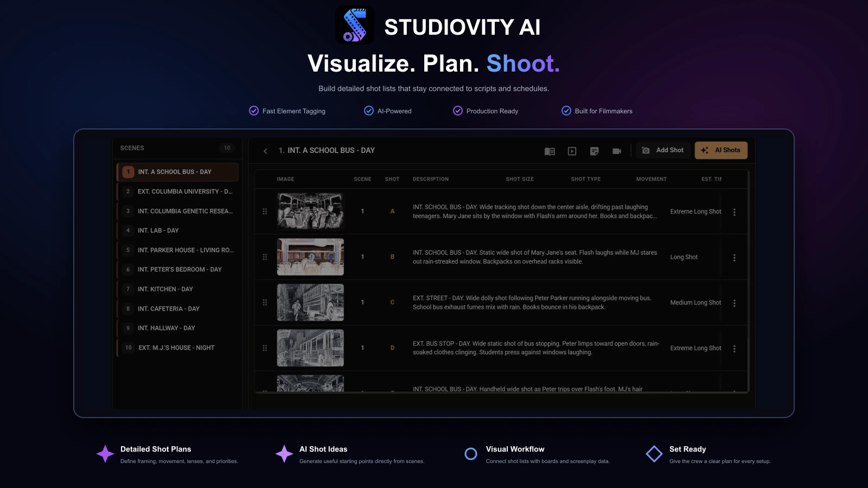Image resolution: width=868 pixels, height=488 pixels.
Task: Open the shot A school bus interior thumbnail
Action: point(310,211)
